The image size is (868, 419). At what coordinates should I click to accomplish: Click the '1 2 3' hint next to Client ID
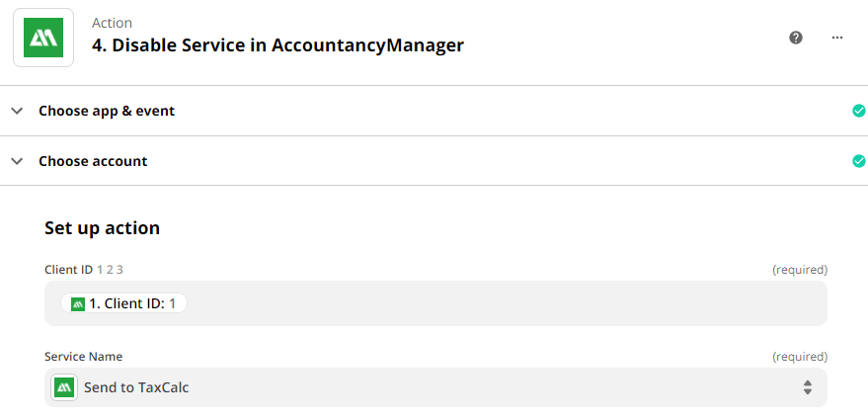110,269
